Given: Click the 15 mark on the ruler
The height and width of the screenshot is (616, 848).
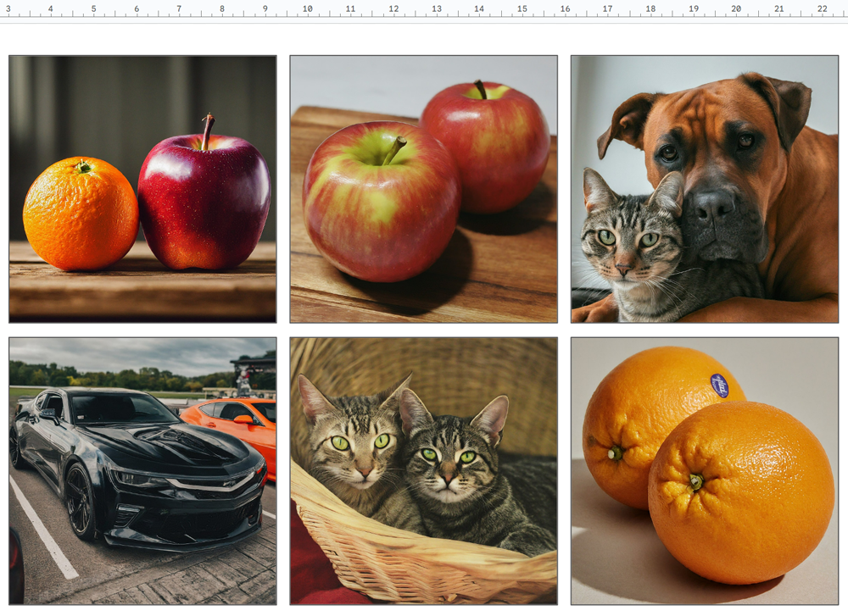Looking at the screenshot, I should (522, 8).
